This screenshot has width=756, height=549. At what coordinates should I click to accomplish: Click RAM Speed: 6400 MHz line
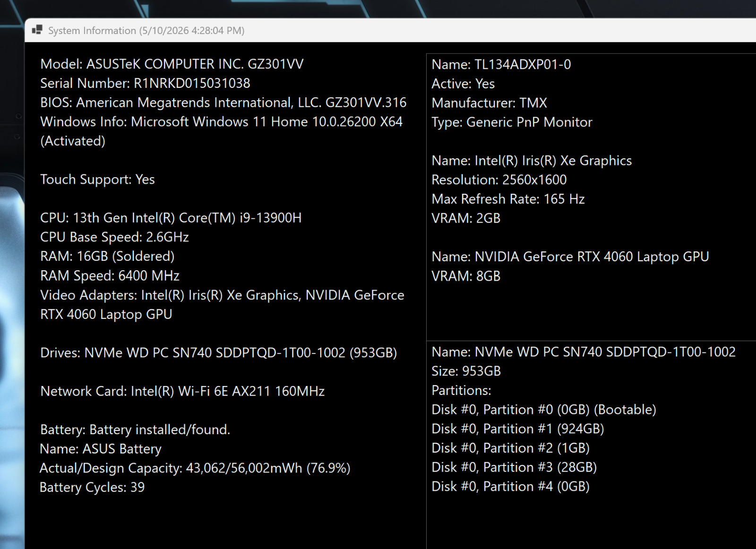(x=110, y=276)
